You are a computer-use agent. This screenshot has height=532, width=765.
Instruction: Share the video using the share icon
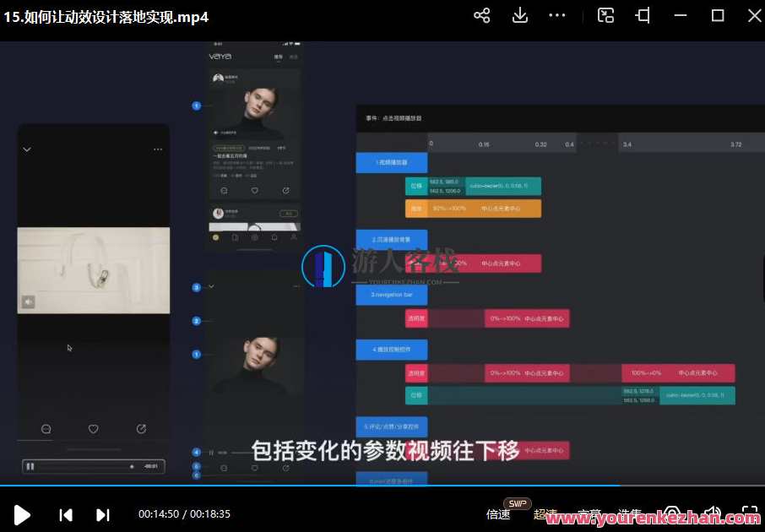pyautogui.click(x=482, y=15)
